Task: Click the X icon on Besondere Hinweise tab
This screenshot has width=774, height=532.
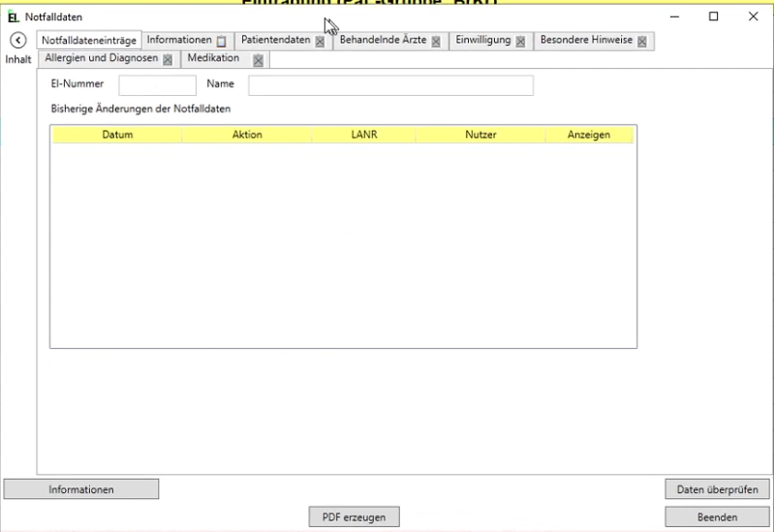Action: pos(641,42)
